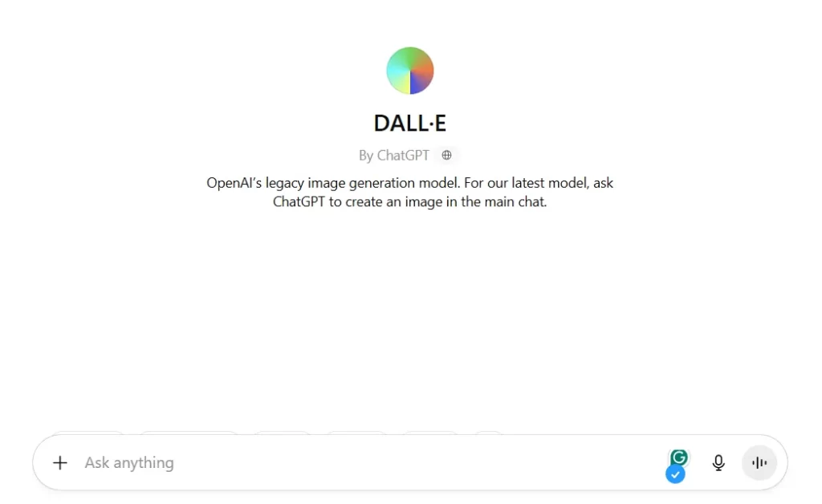The height and width of the screenshot is (504, 822).
Task: Select the second hidden suggestion chip above input
Action: [189, 433]
